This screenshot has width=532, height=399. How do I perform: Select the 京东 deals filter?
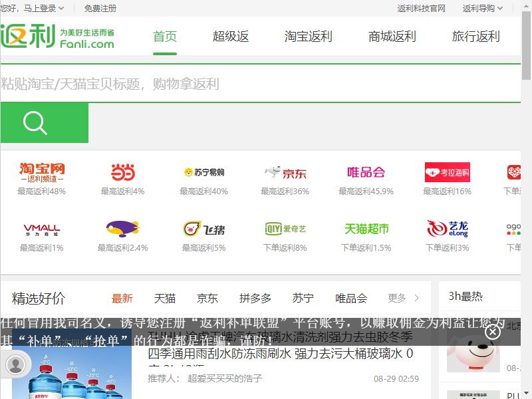coord(207,299)
